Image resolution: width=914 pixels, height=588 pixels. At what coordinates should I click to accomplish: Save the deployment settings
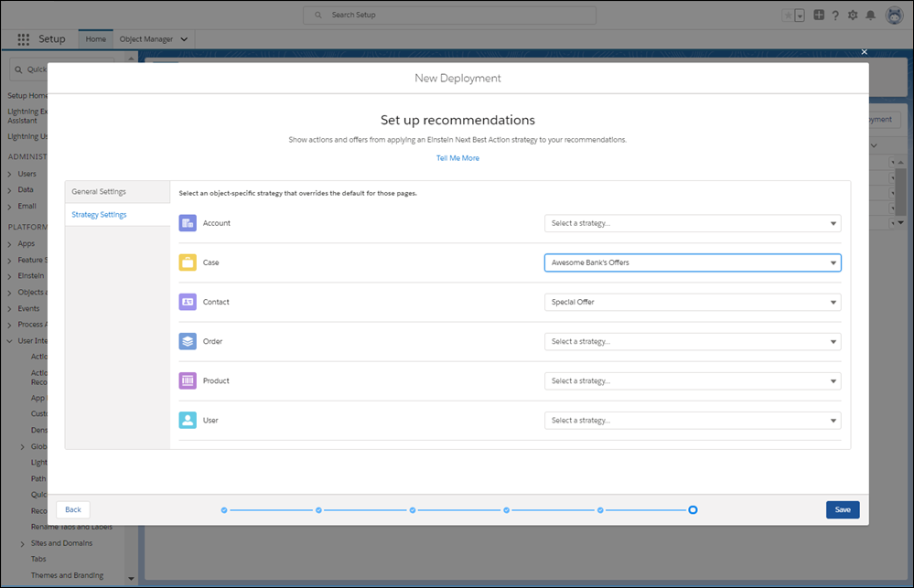[842, 509]
